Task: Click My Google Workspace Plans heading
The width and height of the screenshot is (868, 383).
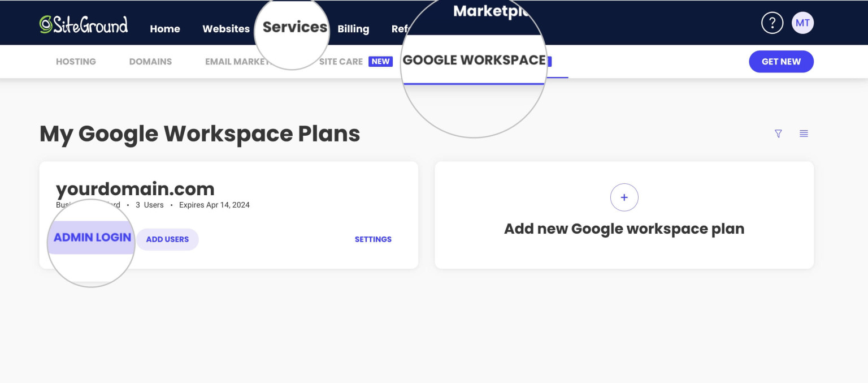Action: point(199,134)
